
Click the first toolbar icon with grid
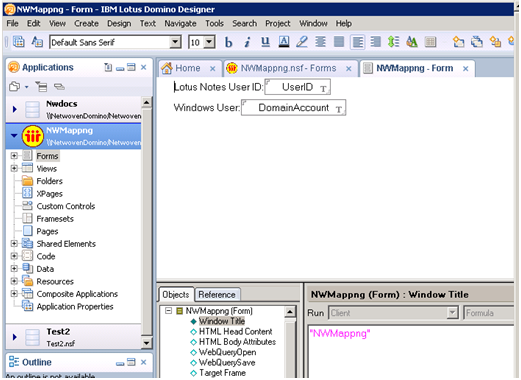[x=19, y=42]
